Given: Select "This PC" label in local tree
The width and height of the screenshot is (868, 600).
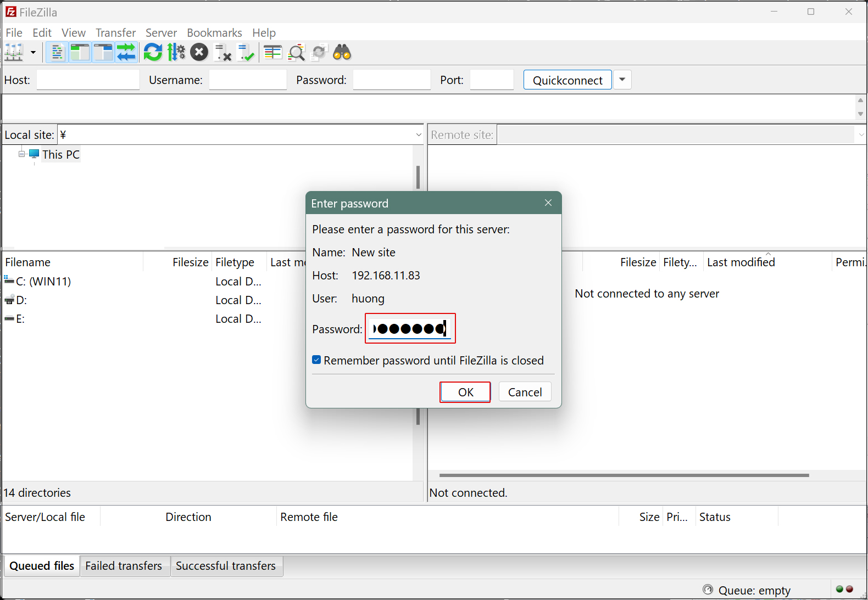Looking at the screenshot, I should [x=61, y=154].
